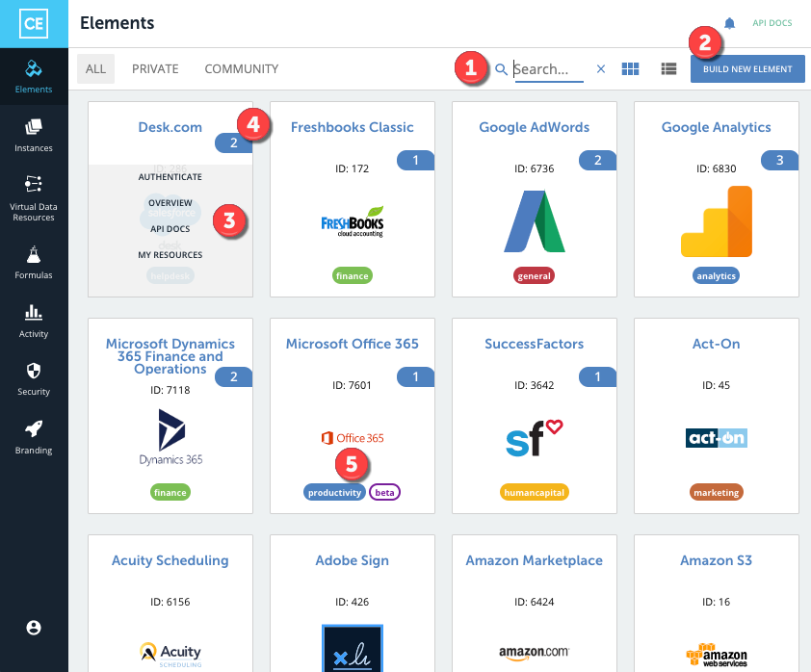Click Microsoft Office 365 instance badge
The width and height of the screenshot is (811, 672).
(x=416, y=376)
